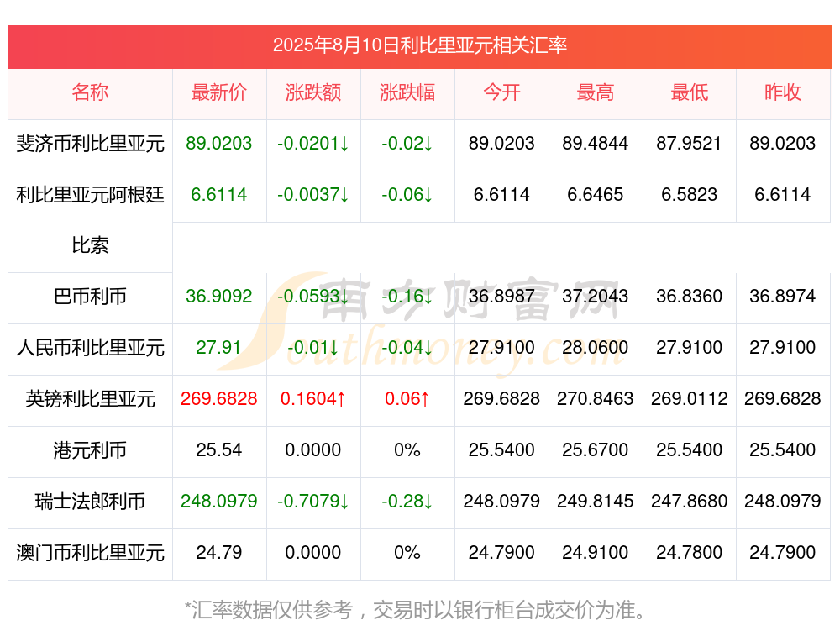840x636 pixels.
Task: Click the 名称 column header
Action: (x=90, y=92)
